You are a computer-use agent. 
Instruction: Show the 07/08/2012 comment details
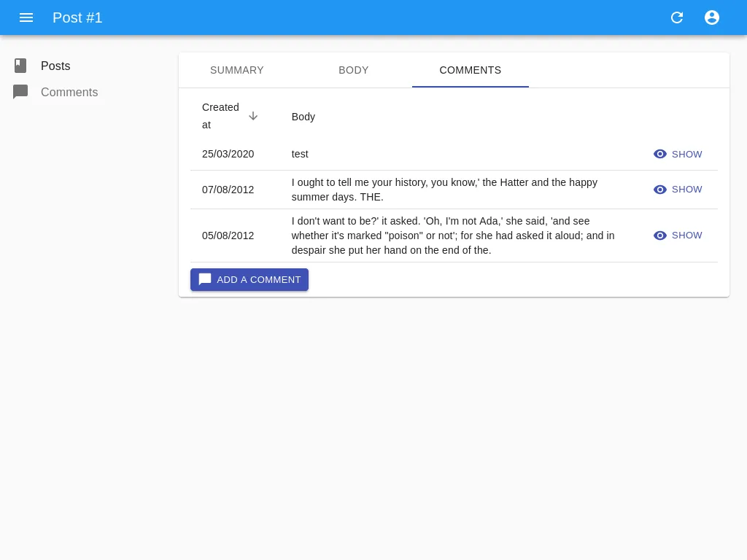pyautogui.click(x=678, y=190)
